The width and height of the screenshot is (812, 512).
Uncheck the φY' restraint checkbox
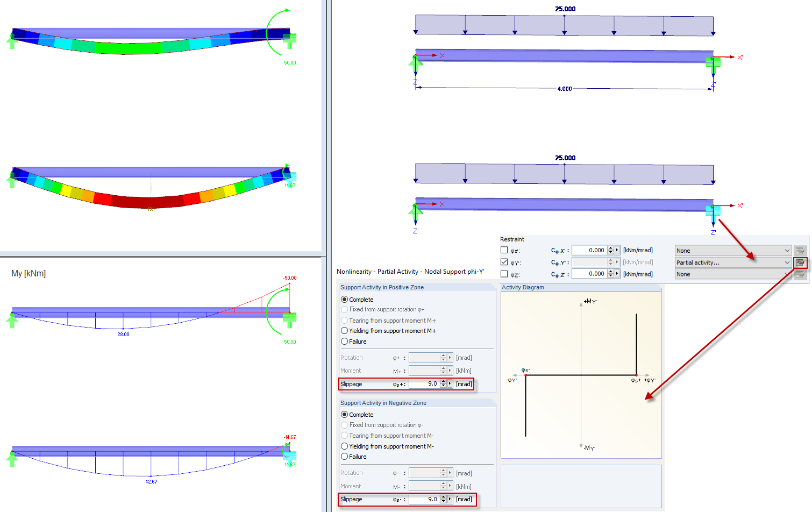tap(504, 262)
